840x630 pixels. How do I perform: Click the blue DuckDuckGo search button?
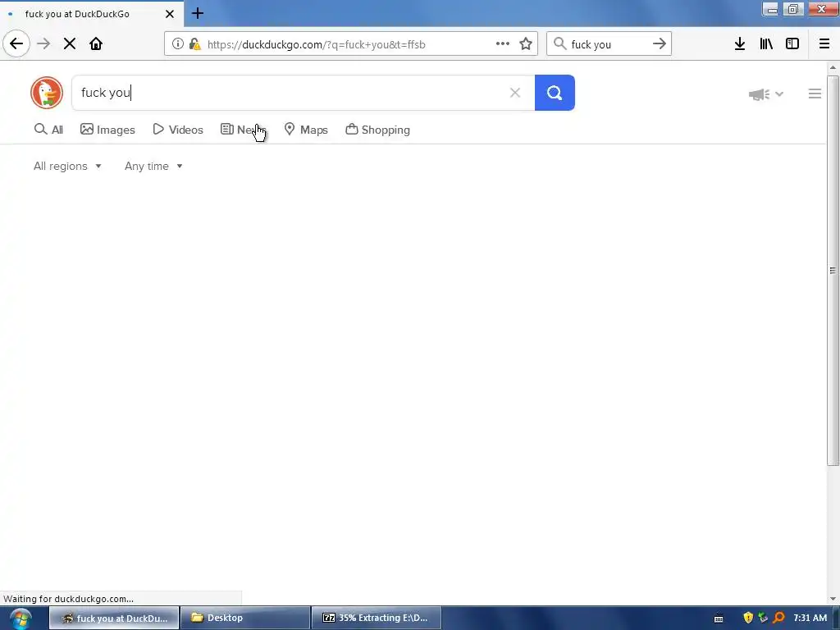pos(555,93)
